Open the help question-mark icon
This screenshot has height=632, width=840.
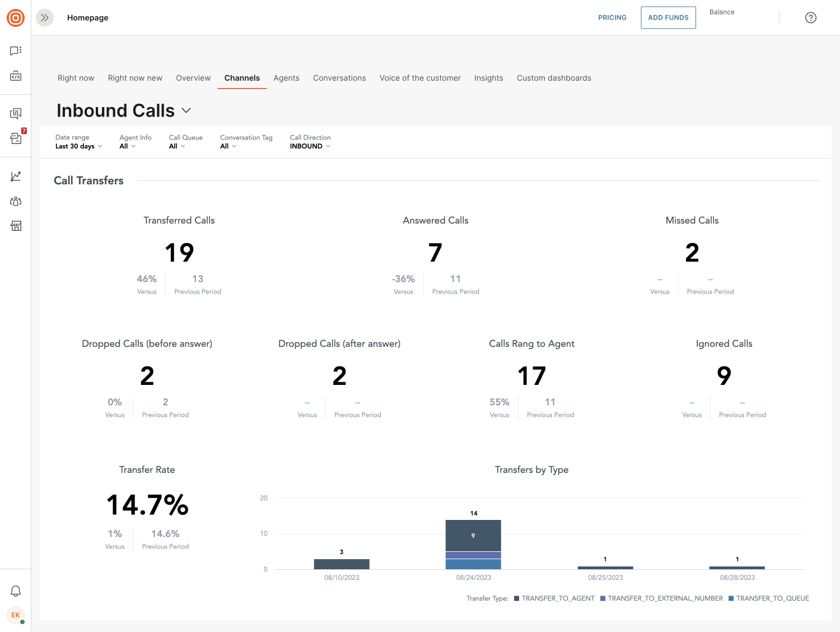[810, 17]
